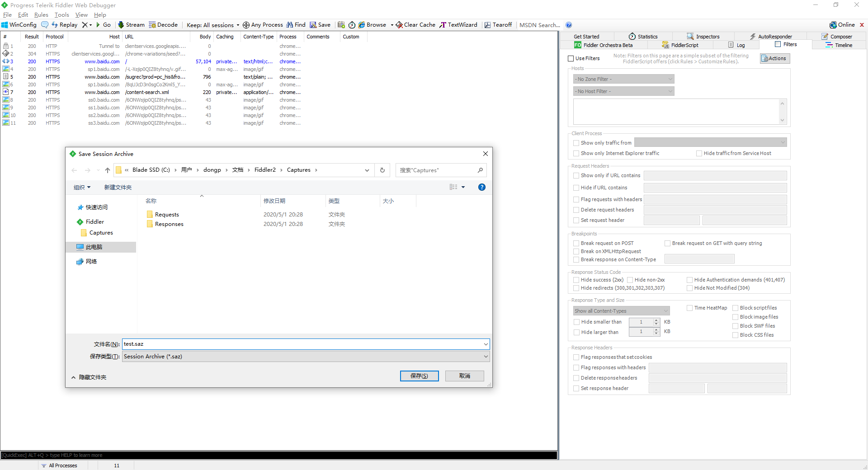This screenshot has height=470, width=868.
Task: Click the Online status indicator
Action: point(842,25)
